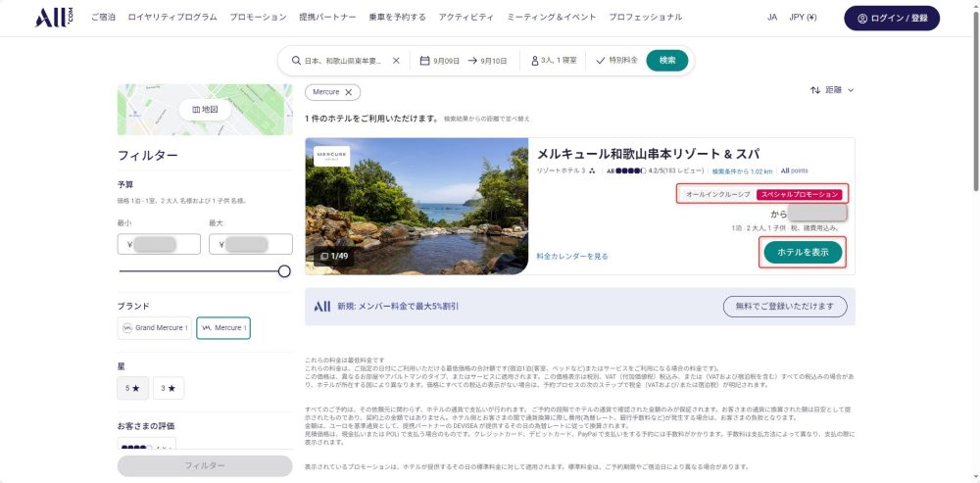980x483 pixels.
Task: Toggle the guest rating 4+ filter
Action: tap(147, 444)
